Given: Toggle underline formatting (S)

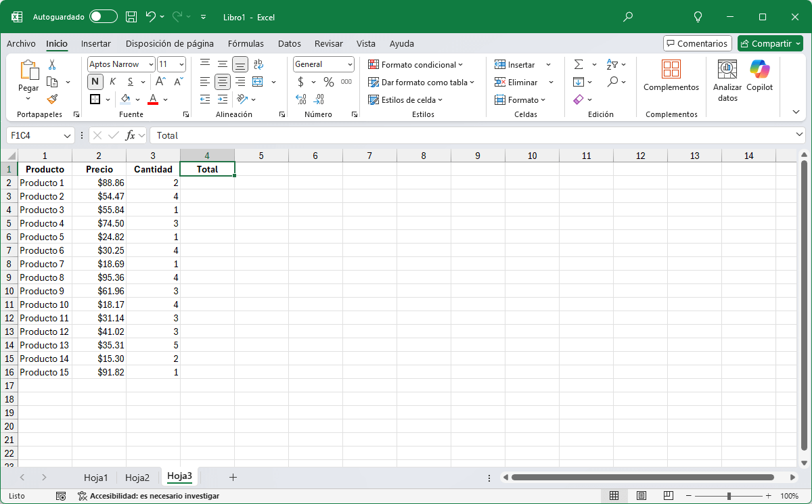Looking at the screenshot, I should pos(131,82).
